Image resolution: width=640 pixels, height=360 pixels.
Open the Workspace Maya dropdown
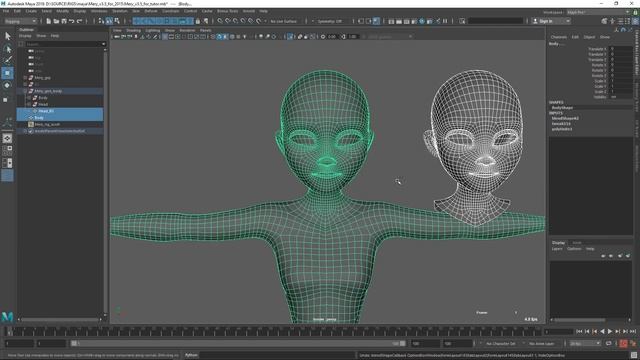pyautogui.click(x=599, y=12)
